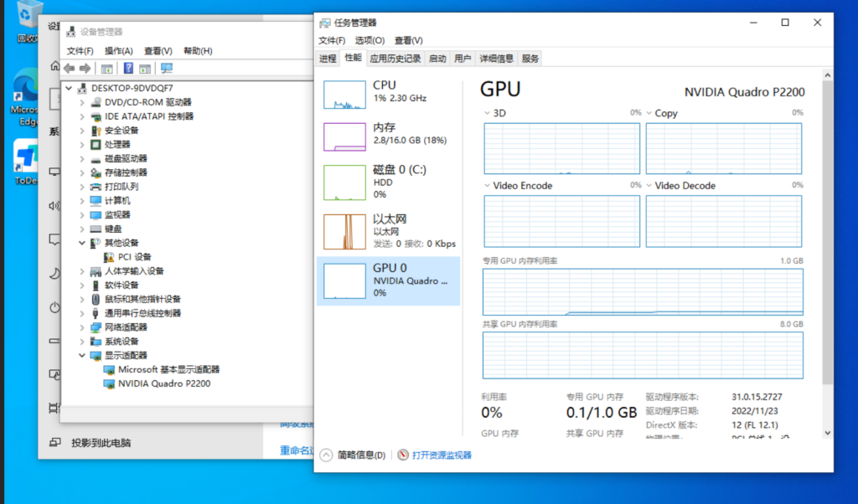The width and height of the screenshot is (858, 504).
Task: Select the NVIDIA Quadro P2200 display adapter
Action: coord(163,383)
